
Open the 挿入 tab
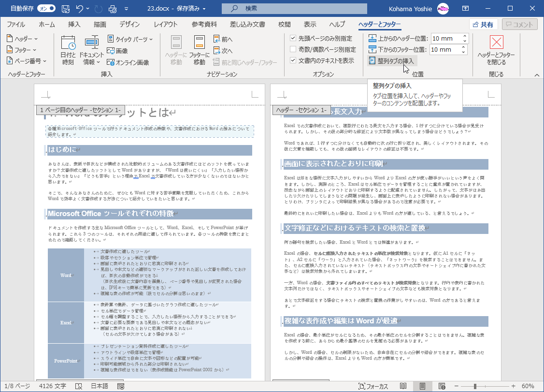(x=74, y=24)
